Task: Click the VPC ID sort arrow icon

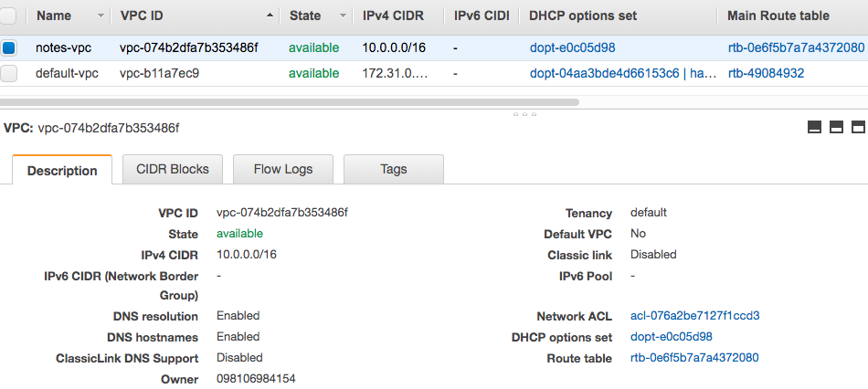Action: pos(270,16)
